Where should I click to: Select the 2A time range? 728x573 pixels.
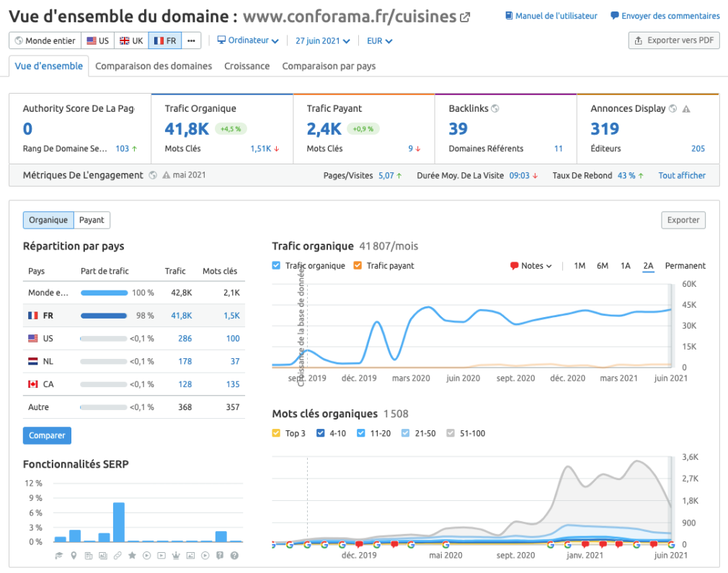(x=648, y=266)
